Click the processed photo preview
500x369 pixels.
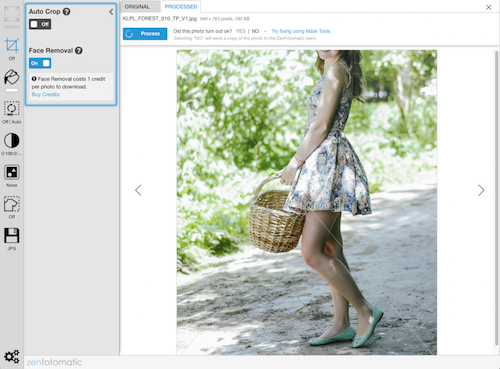point(307,202)
